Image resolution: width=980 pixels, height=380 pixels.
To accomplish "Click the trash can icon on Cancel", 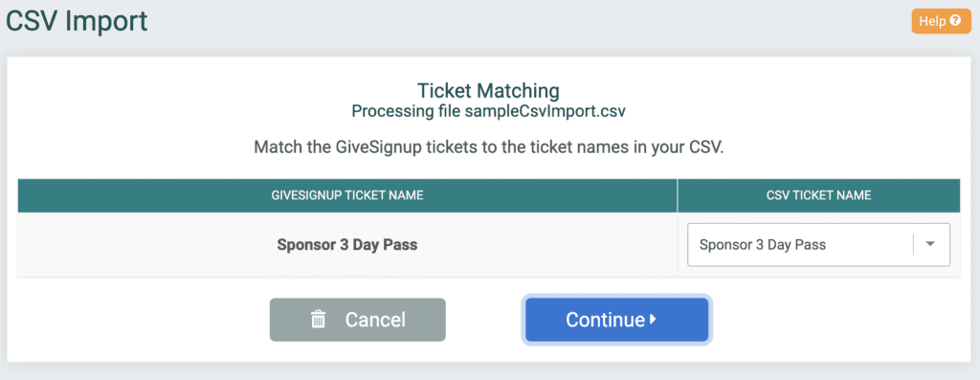I will [x=318, y=320].
